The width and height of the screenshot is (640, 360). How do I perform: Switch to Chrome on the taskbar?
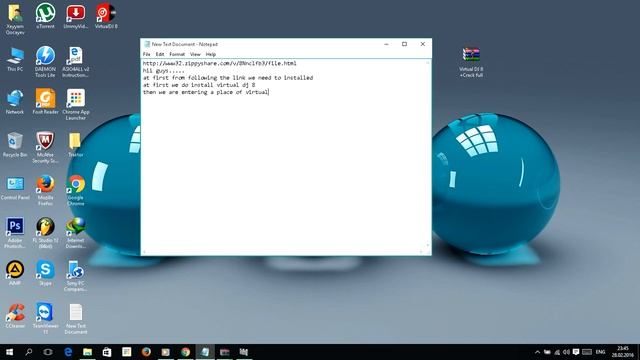(x=185, y=352)
